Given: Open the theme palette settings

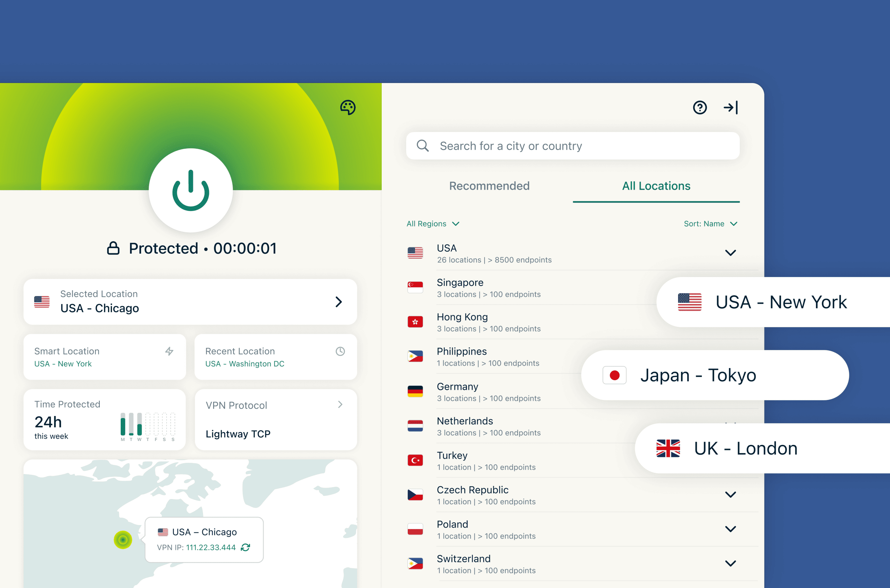Looking at the screenshot, I should [348, 108].
